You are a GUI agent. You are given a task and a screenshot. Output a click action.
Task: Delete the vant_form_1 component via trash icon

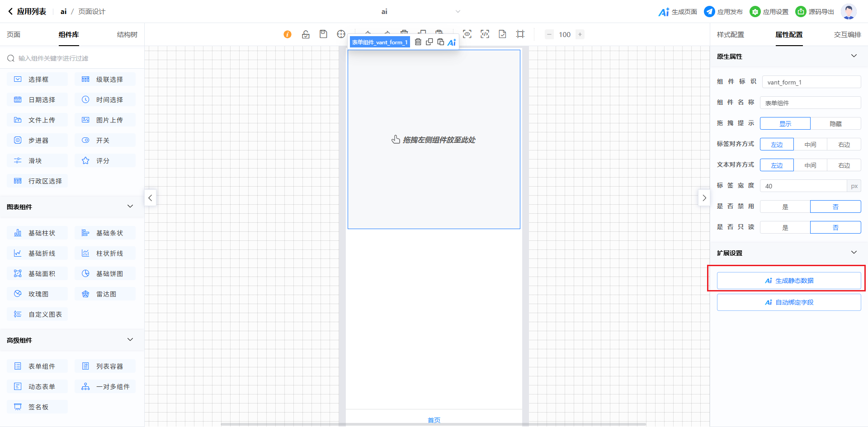click(x=418, y=42)
